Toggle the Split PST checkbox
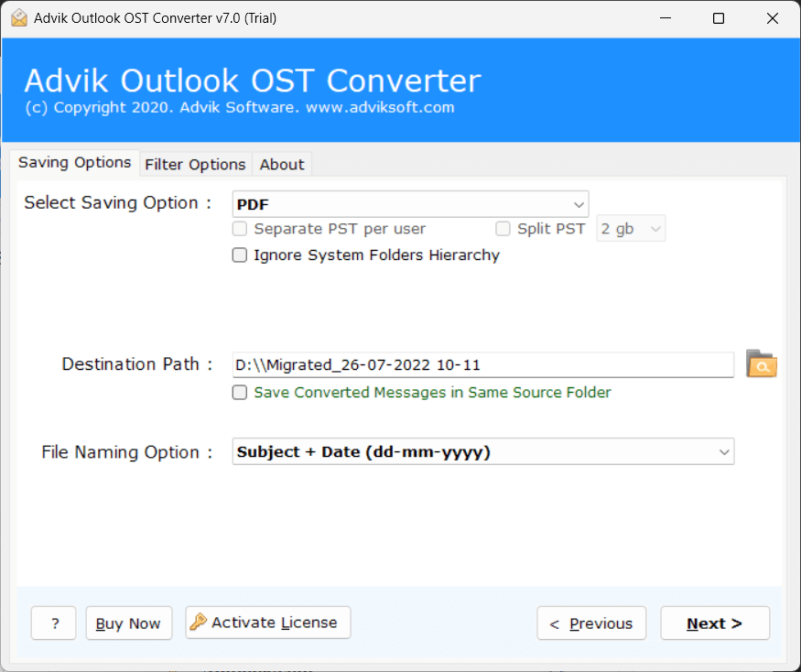The image size is (801, 672). (x=503, y=229)
